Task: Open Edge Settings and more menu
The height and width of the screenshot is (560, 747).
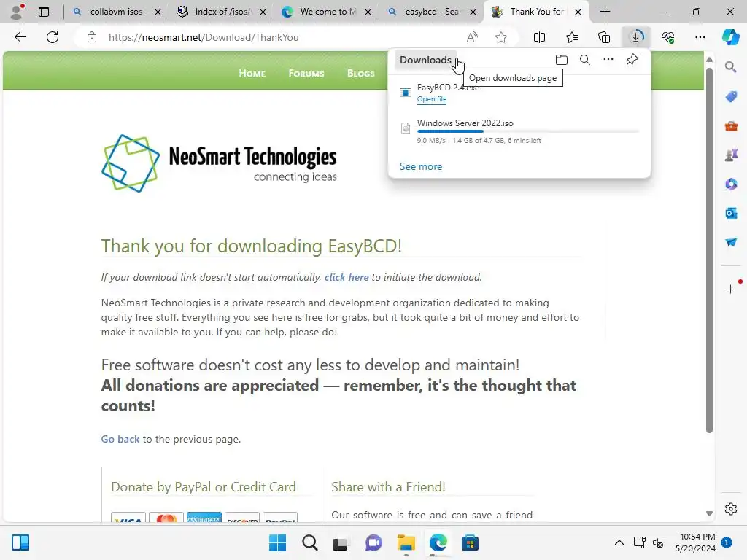Action: 700,37
